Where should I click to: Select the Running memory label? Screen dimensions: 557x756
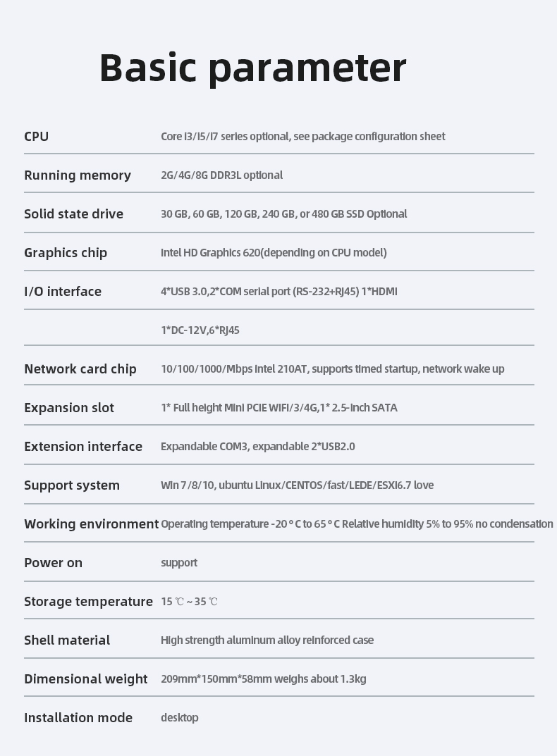point(78,175)
